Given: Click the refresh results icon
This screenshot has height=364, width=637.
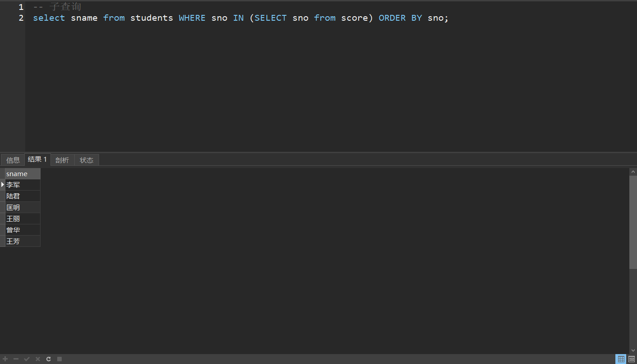Looking at the screenshot, I should pyautogui.click(x=49, y=359).
